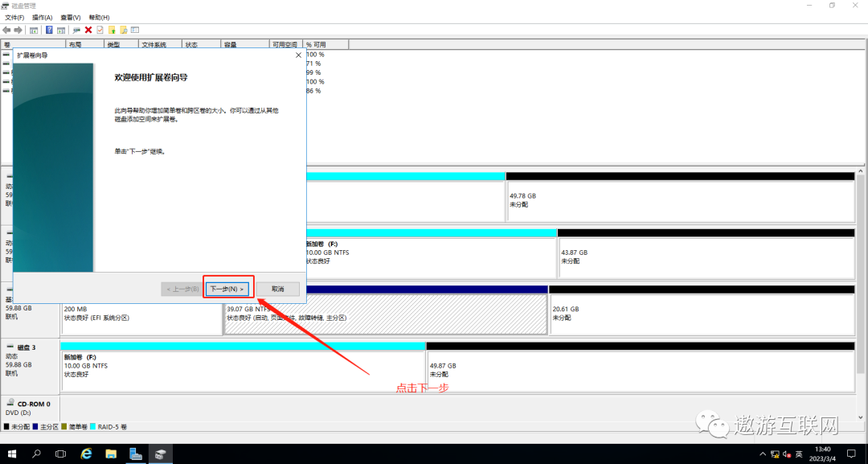This screenshot has height=464, width=868.
Task: Click the muted speaker tray icon
Action: 787,454
